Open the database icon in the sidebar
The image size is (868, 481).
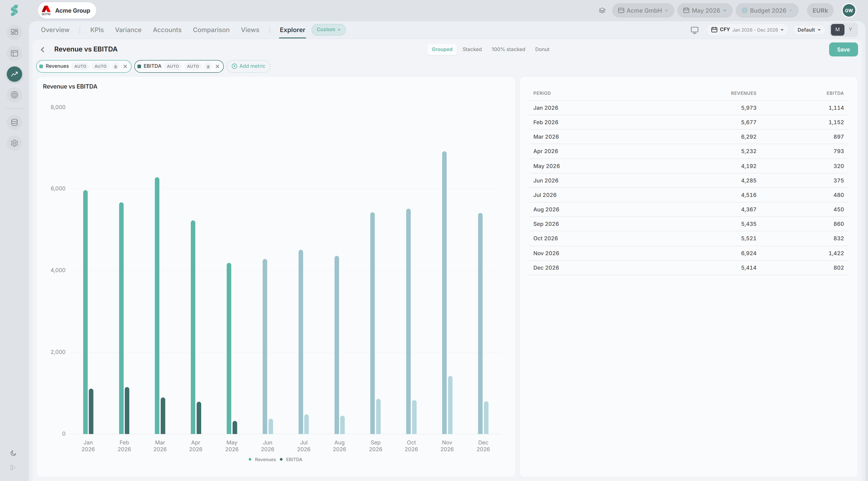click(x=14, y=122)
